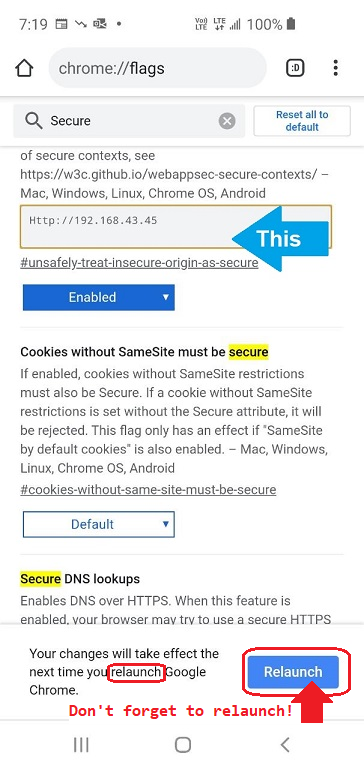
Task: Click Reset all to default button
Action: click(x=302, y=121)
